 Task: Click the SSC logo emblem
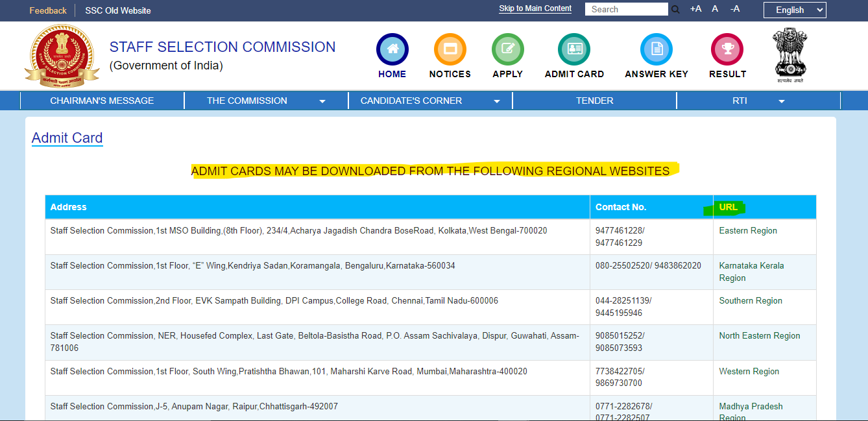click(x=62, y=56)
